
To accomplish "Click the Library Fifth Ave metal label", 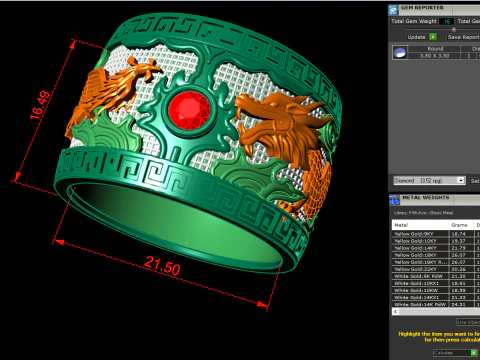I will click(x=423, y=213).
